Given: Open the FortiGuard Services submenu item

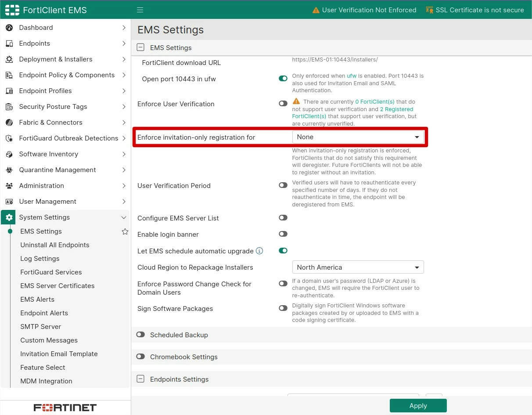Looking at the screenshot, I should click(x=51, y=272).
